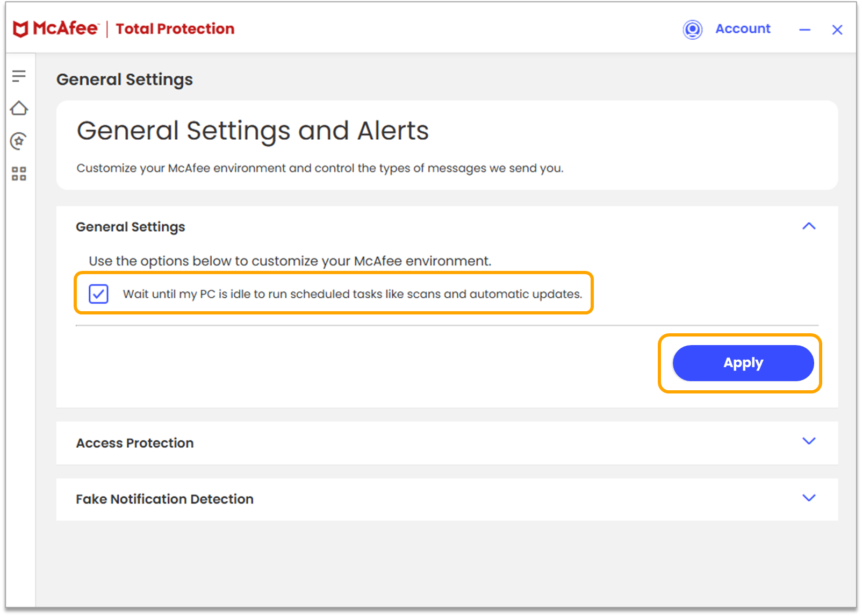Click the Account avatar icon

pyautogui.click(x=693, y=30)
